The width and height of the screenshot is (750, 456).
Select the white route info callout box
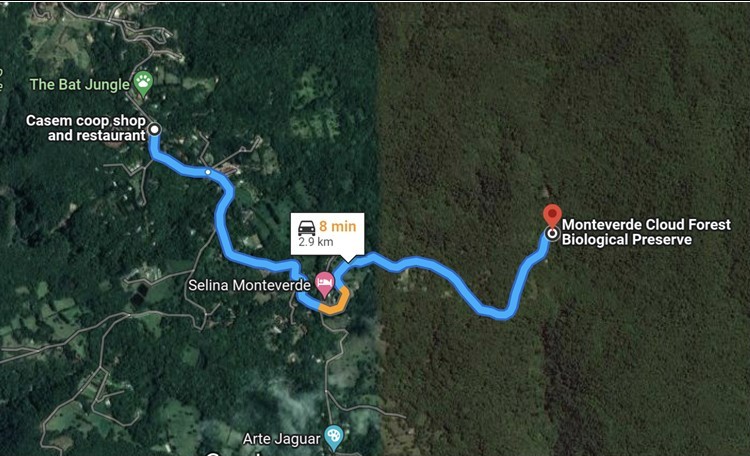click(328, 234)
